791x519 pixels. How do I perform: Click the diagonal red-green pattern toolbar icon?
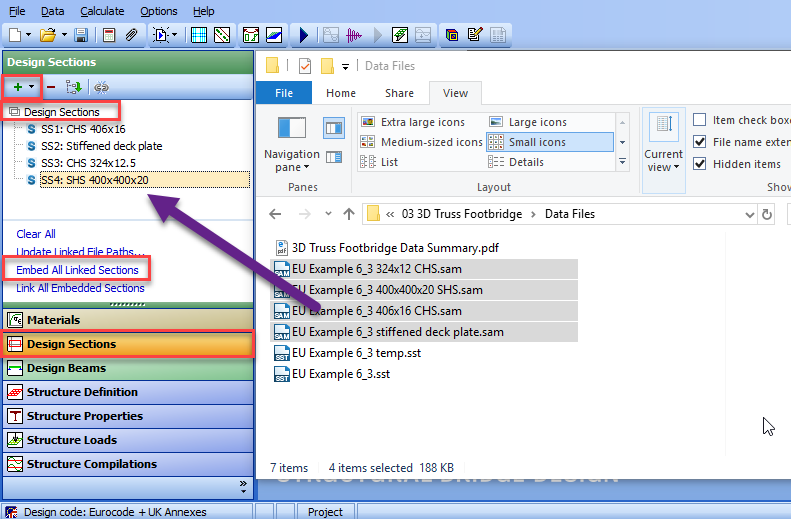click(x=222, y=35)
